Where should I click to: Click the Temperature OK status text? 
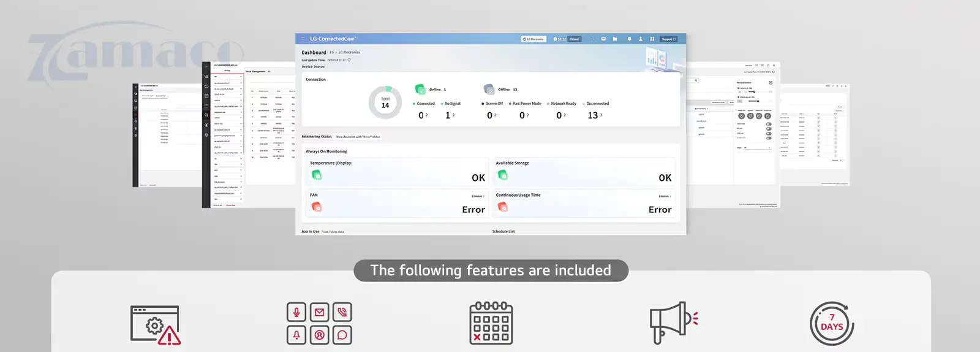coord(478,178)
